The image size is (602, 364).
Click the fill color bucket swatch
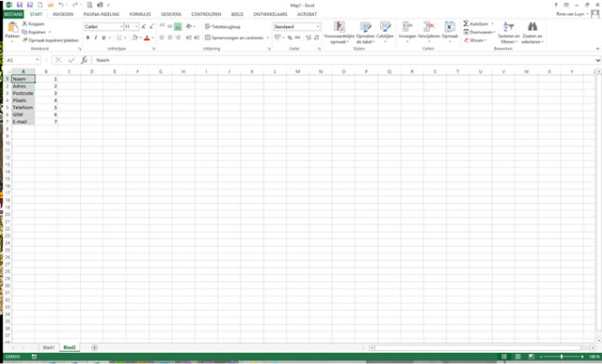tap(135, 37)
